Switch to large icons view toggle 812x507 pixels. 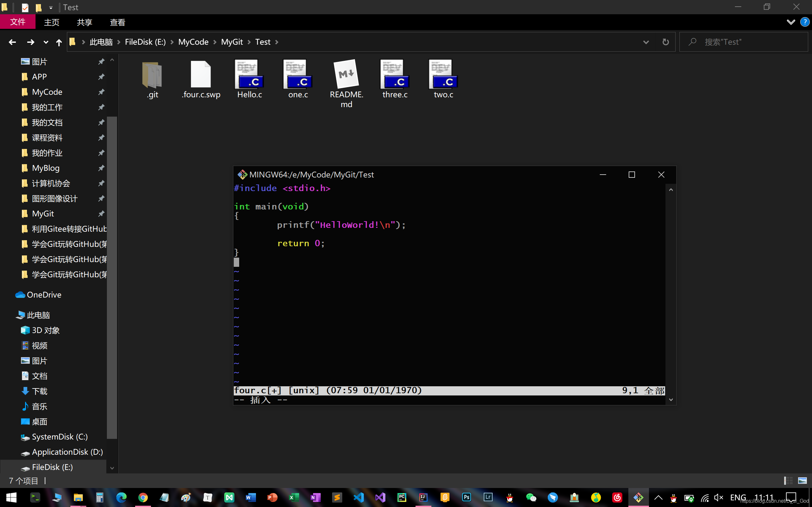(x=802, y=480)
